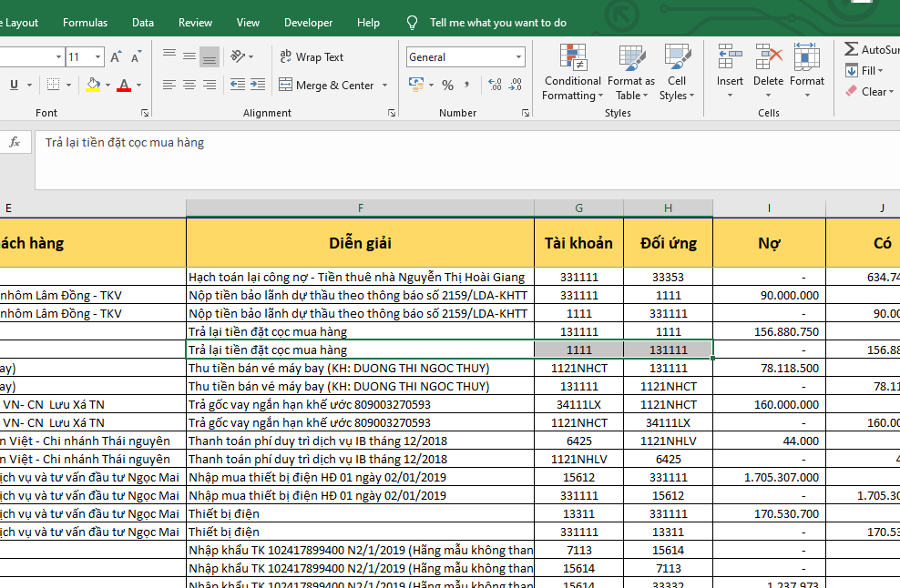Click Tell me what you want to do
Image resolution: width=900 pixels, height=588 pixels.
[x=497, y=23]
